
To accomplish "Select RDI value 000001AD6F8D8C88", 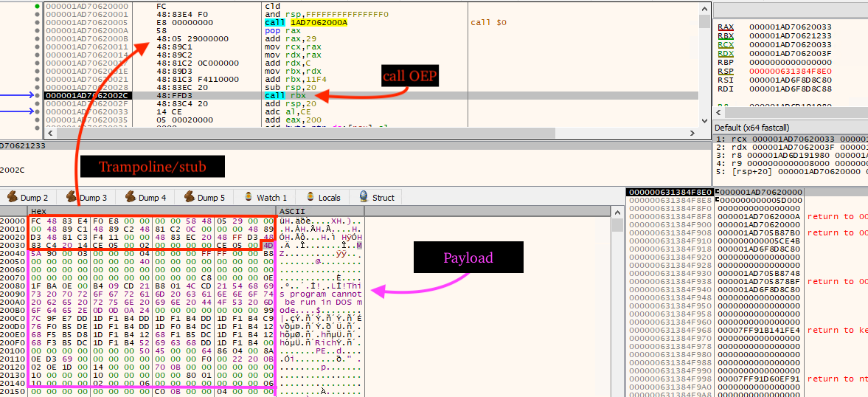I will (790, 89).
